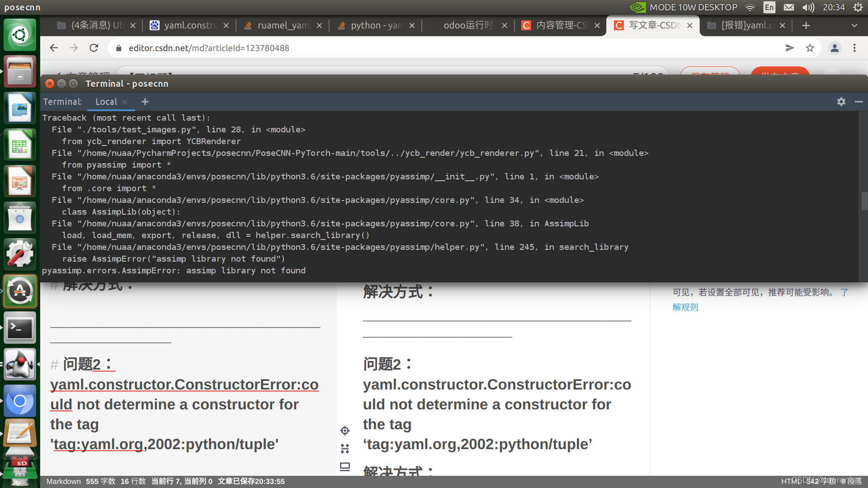Select the swap-panes arrows icon in editor sidebar
The height and width of the screenshot is (488, 868).
(345, 448)
